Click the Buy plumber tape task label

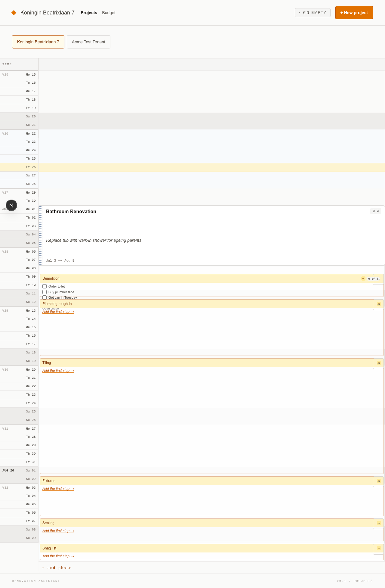pos(61,292)
